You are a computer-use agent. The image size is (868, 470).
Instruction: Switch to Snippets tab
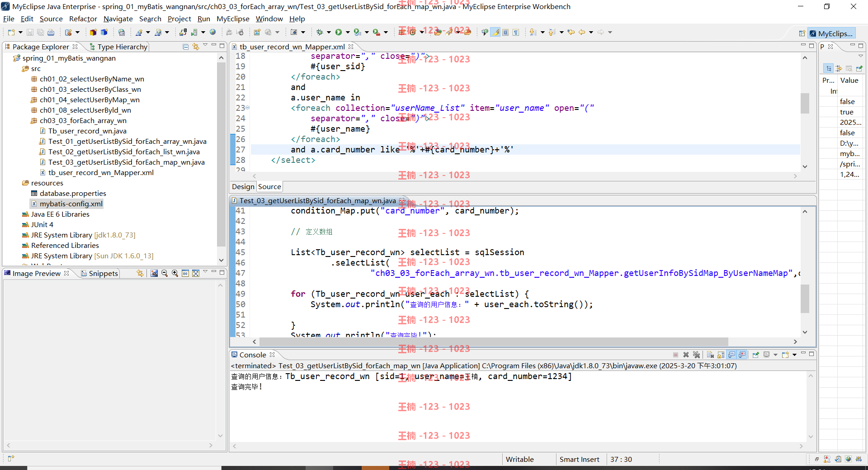(x=100, y=273)
